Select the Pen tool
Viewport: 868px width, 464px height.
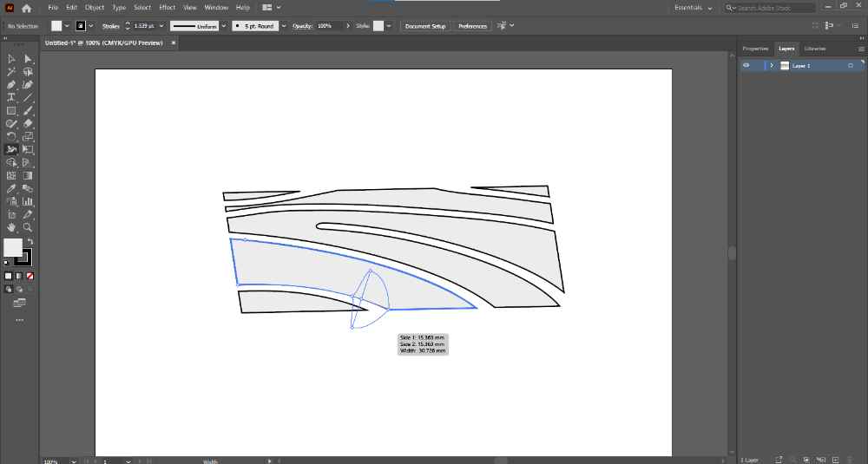tap(11, 85)
